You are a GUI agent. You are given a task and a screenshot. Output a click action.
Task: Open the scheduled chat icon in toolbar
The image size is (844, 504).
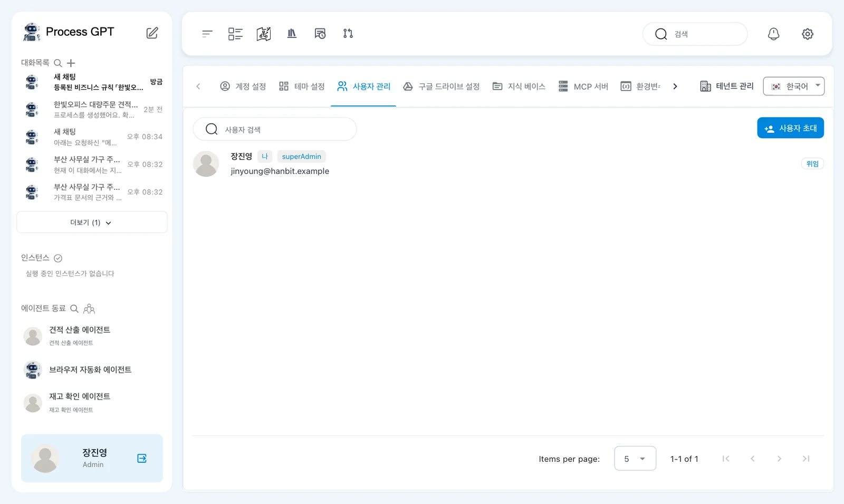[320, 34]
